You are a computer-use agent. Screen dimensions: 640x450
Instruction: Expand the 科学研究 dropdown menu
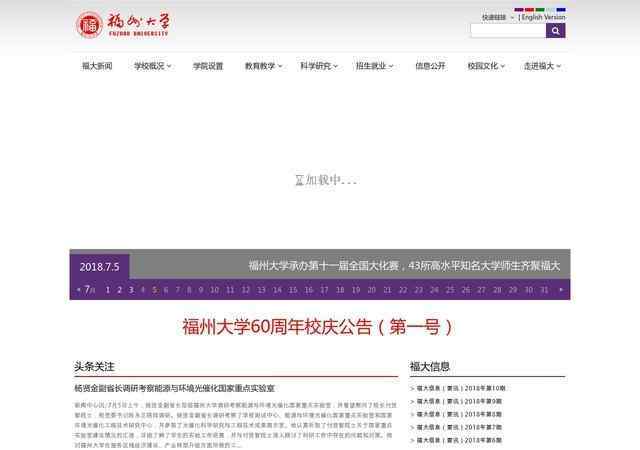coord(319,66)
